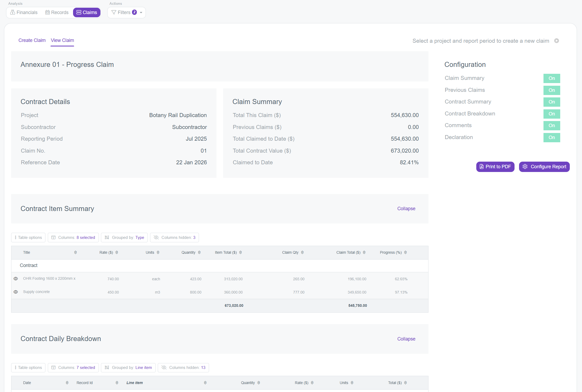The image size is (582, 392).
Task: Click the eye icon beside Supply concrete row
Action: click(16, 292)
